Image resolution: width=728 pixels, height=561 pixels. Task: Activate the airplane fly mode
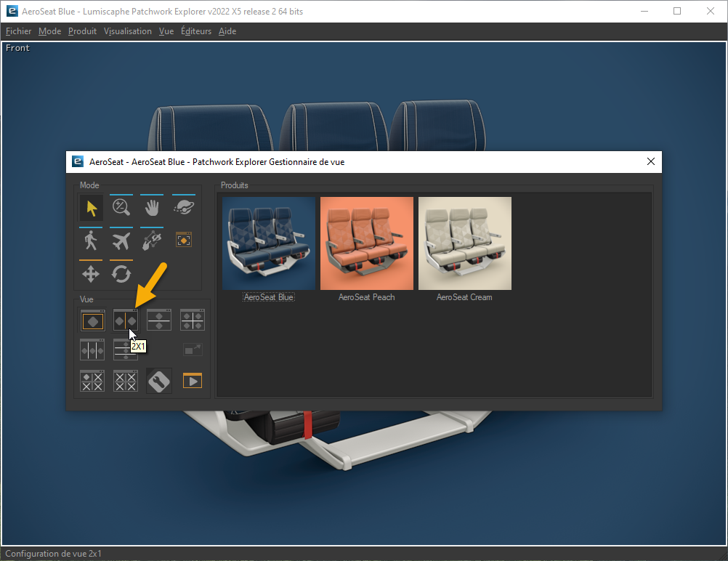point(121,240)
